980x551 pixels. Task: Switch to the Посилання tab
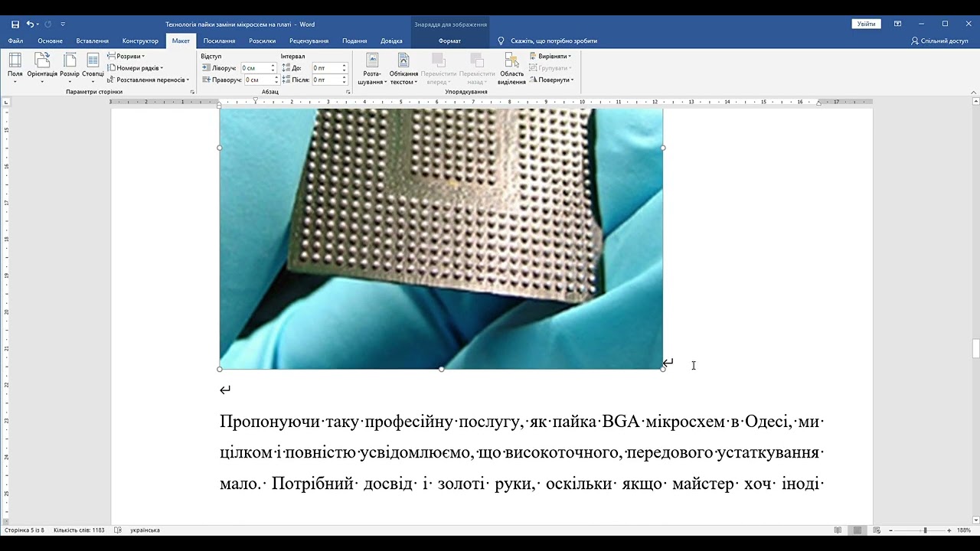coord(219,41)
